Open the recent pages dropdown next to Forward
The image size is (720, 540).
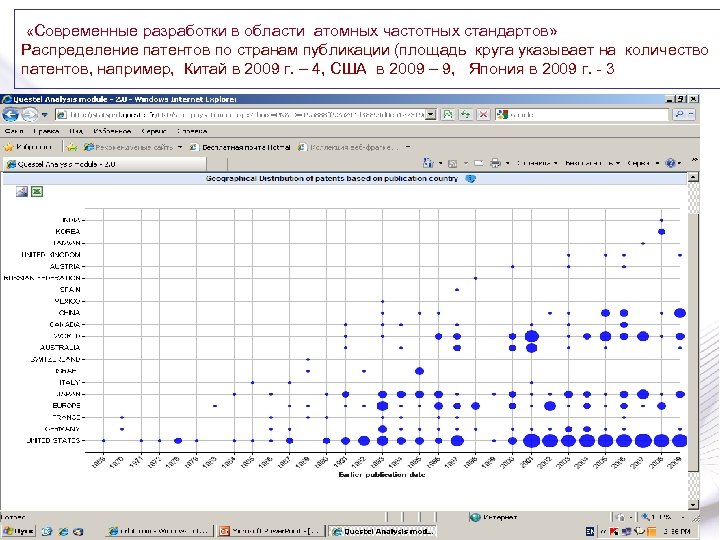click(45, 115)
